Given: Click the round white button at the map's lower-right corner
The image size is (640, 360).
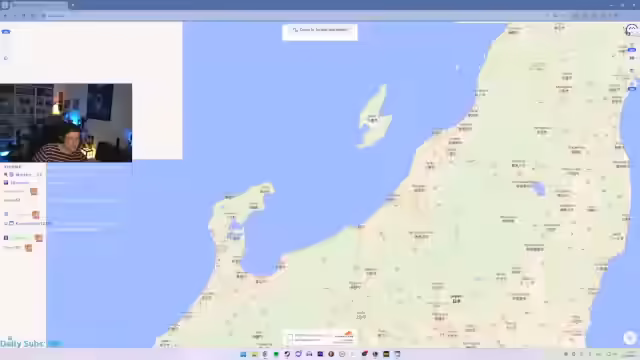Looking at the screenshot, I should (x=630, y=338).
